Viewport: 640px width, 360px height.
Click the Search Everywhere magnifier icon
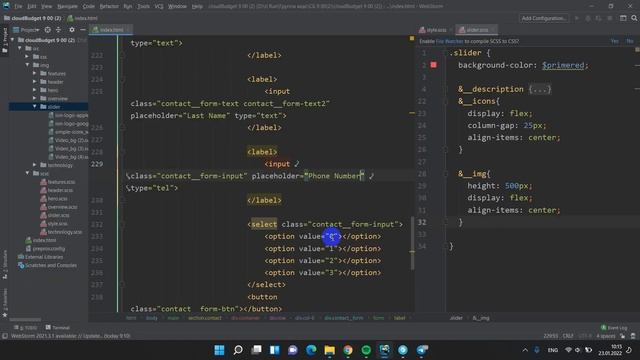tap(634, 18)
